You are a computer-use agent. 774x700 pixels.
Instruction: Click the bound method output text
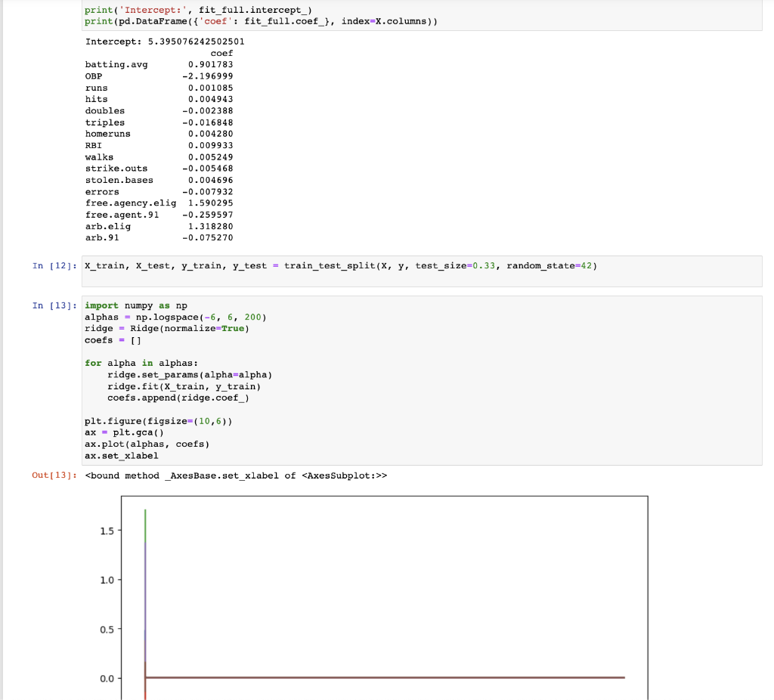(236, 475)
